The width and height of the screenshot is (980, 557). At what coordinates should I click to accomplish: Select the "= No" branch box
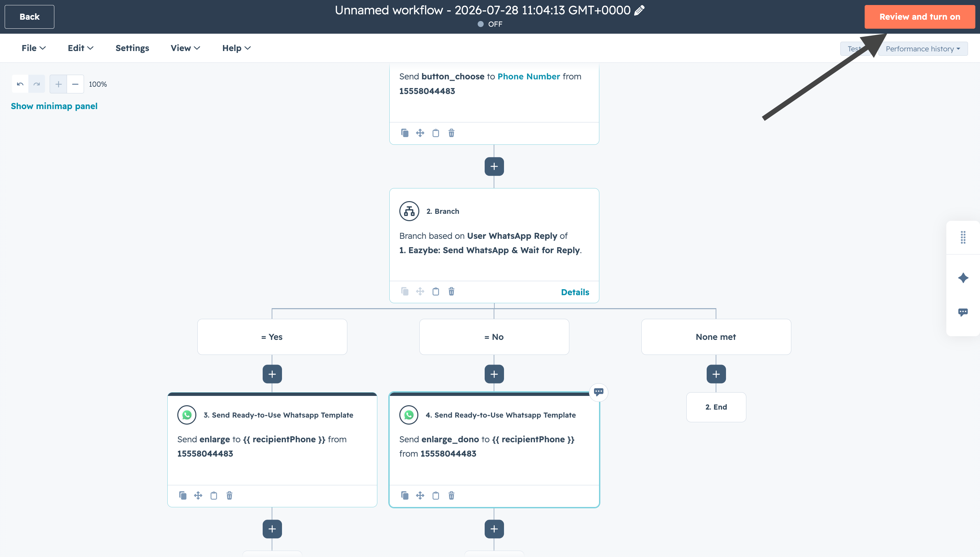point(494,337)
